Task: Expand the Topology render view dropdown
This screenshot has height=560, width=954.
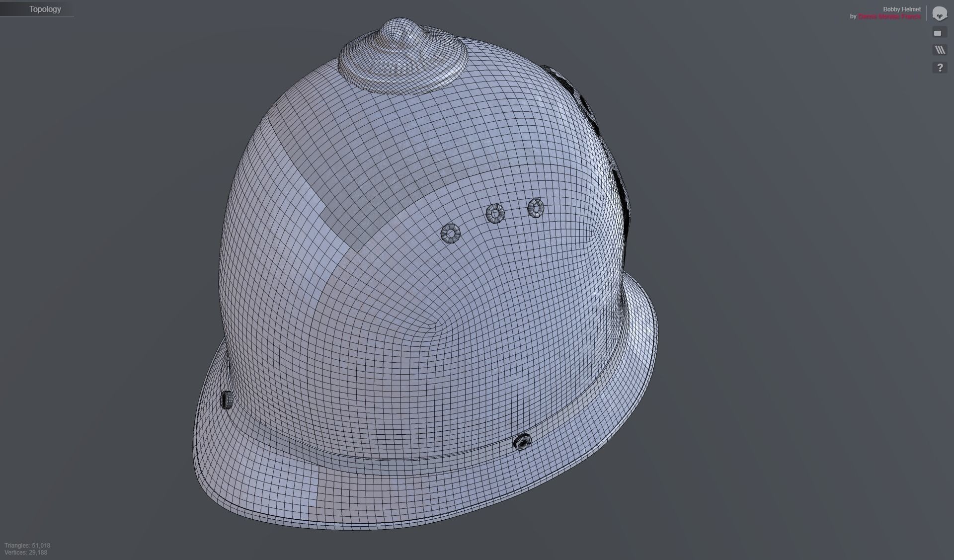Action: pos(45,9)
